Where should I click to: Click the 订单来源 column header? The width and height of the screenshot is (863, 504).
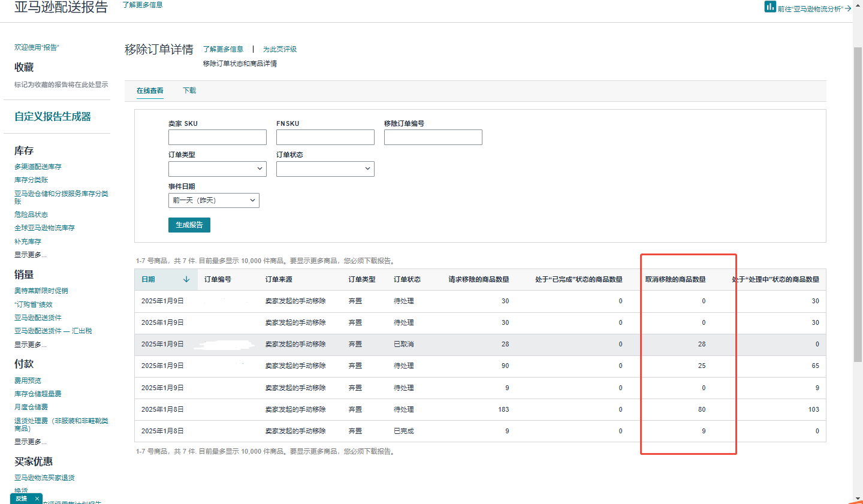(x=279, y=279)
